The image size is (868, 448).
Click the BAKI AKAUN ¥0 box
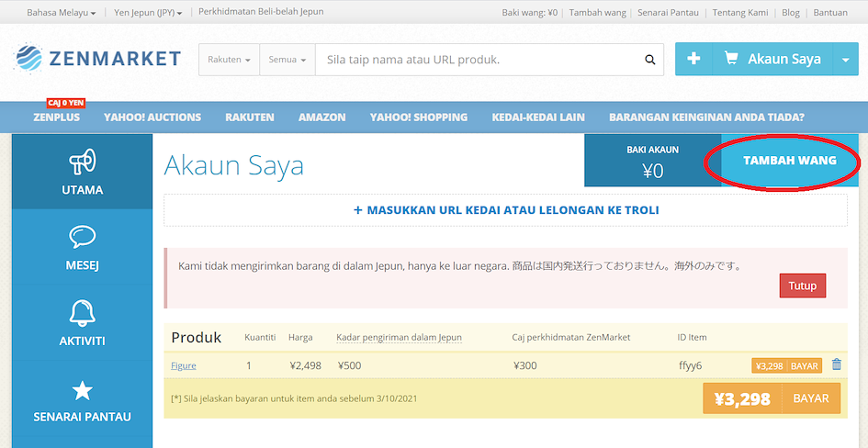click(653, 161)
